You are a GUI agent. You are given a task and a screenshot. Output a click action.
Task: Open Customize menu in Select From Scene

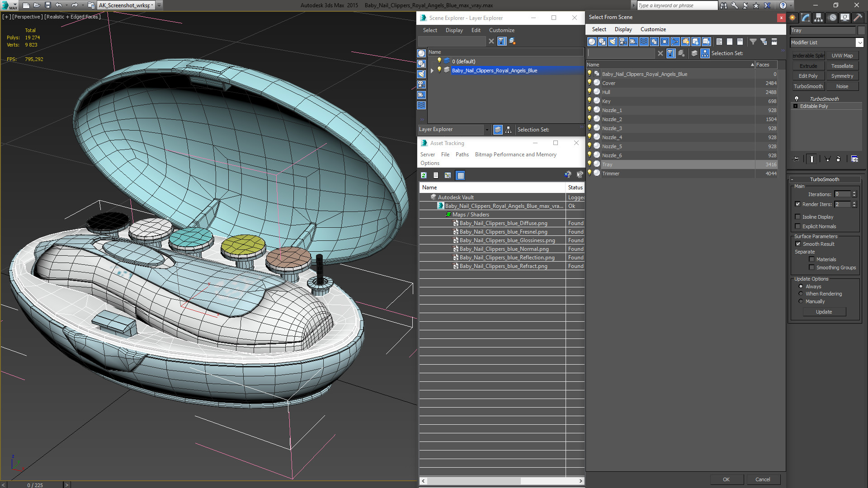click(653, 29)
